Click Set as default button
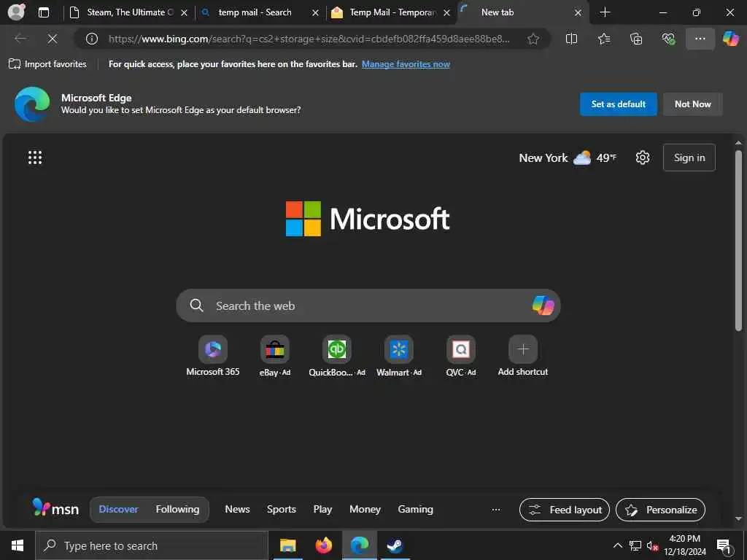 (619, 104)
